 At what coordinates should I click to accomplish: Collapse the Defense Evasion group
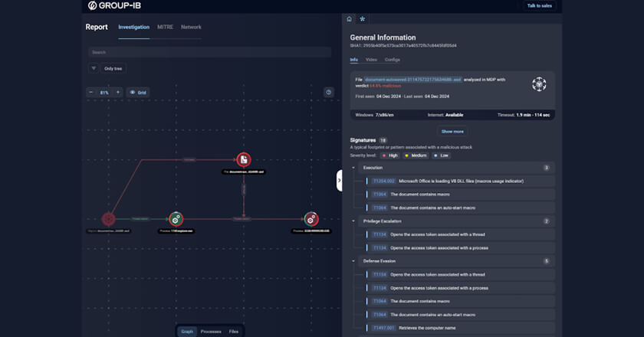click(x=353, y=261)
